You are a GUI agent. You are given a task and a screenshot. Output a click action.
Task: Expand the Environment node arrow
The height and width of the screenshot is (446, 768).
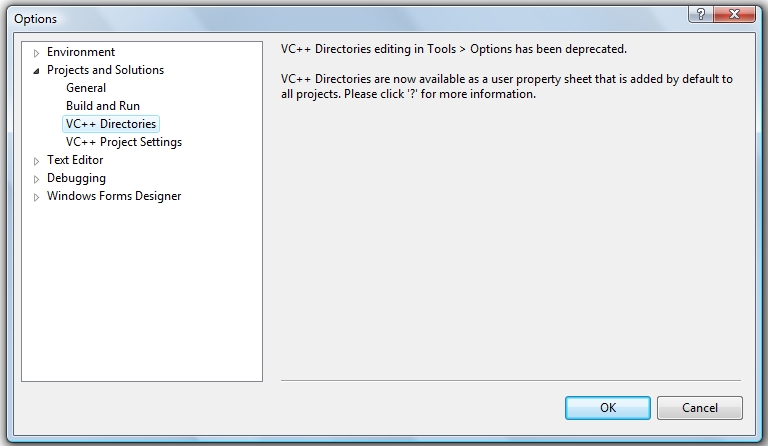37,52
